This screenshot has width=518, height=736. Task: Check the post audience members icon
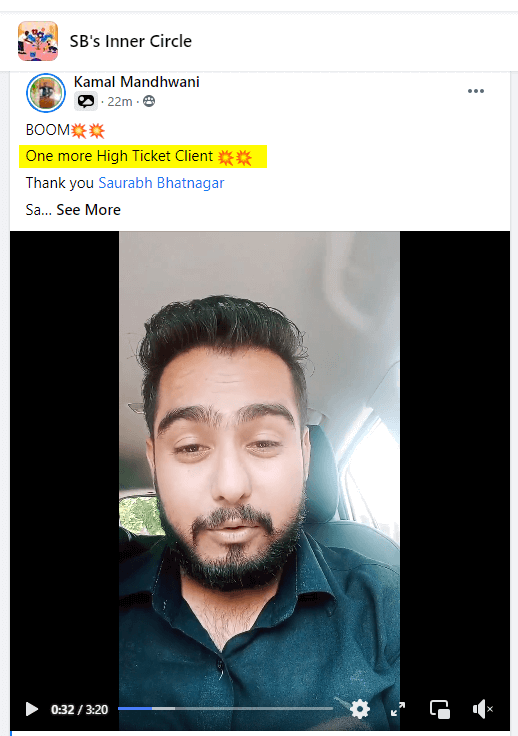[149, 101]
